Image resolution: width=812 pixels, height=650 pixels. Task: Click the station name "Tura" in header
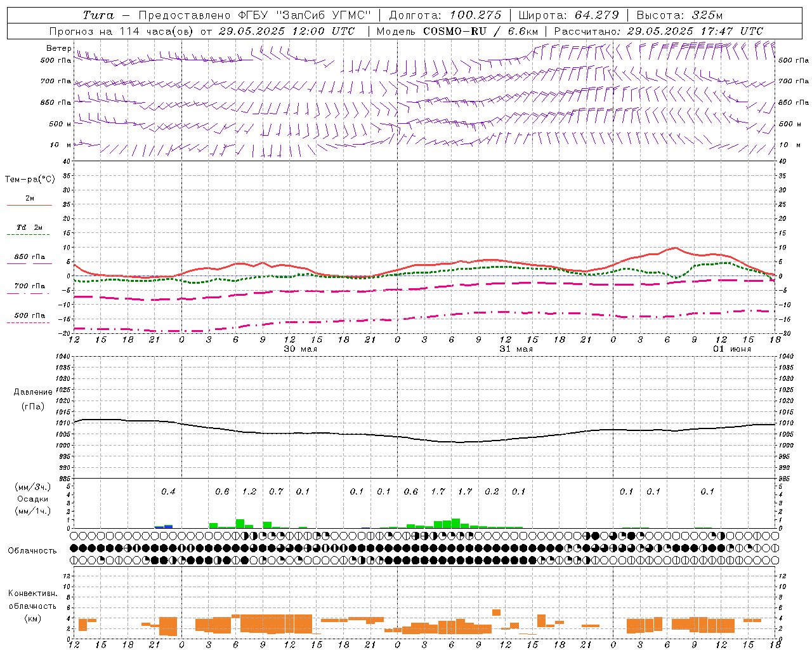tap(98, 15)
